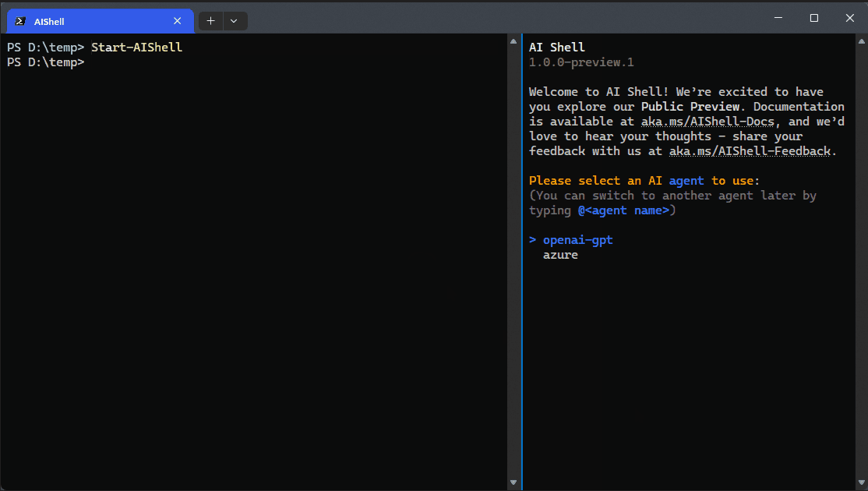The width and height of the screenshot is (868, 491).
Task: Select the openai-gpt agent option
Action: [577, 240]
